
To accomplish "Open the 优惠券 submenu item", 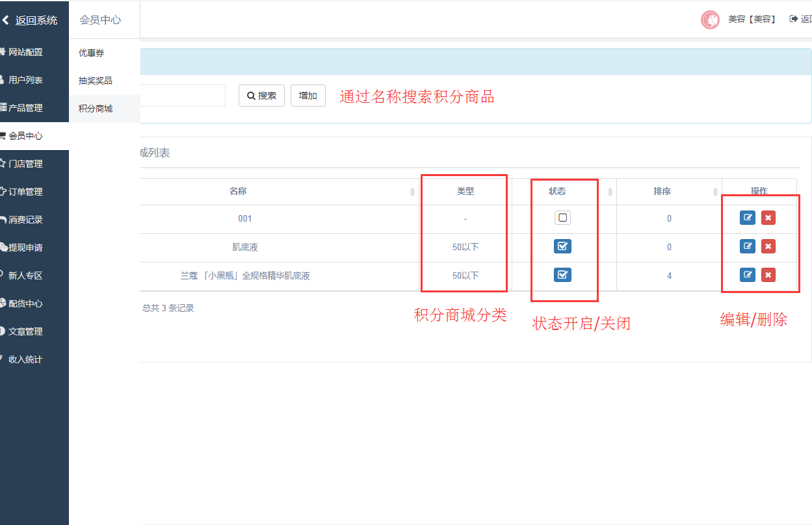I will click(92, 53).
